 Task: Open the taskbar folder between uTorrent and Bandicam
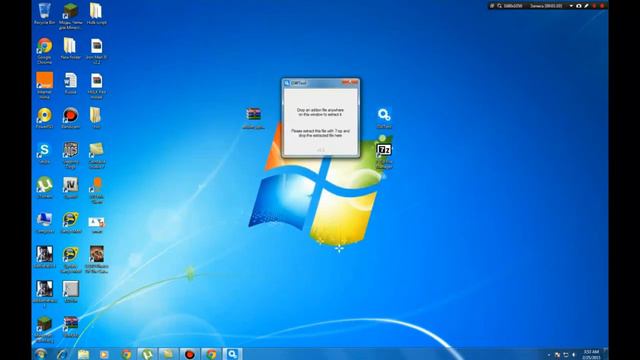tap(169, 354)
